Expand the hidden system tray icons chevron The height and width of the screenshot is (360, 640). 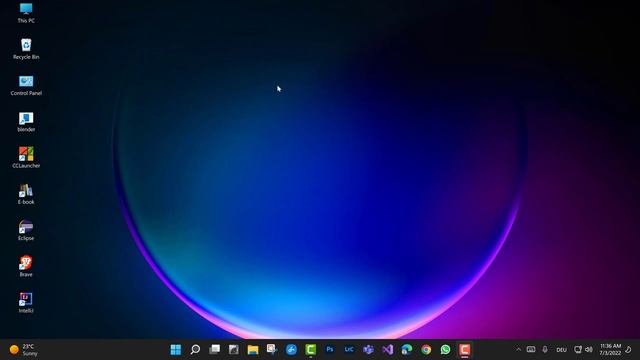pos(518,349)
